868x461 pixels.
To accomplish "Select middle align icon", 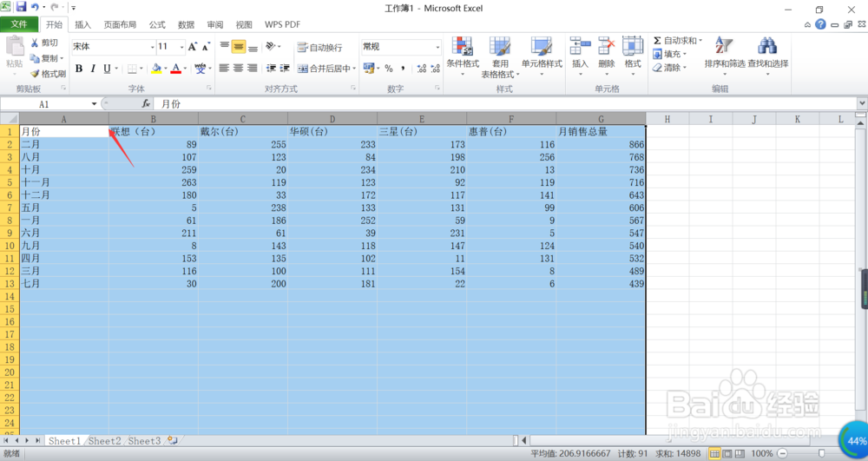I will (238, 47).
